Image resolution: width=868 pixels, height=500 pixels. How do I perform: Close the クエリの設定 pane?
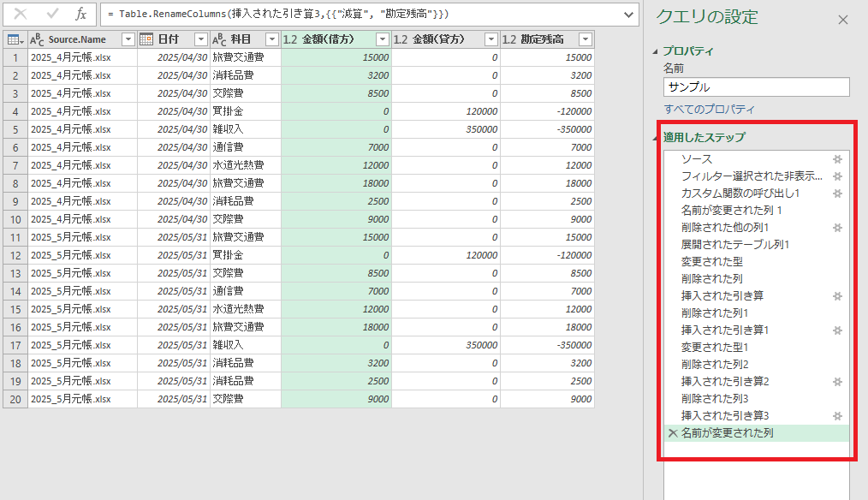pos(843,20)
